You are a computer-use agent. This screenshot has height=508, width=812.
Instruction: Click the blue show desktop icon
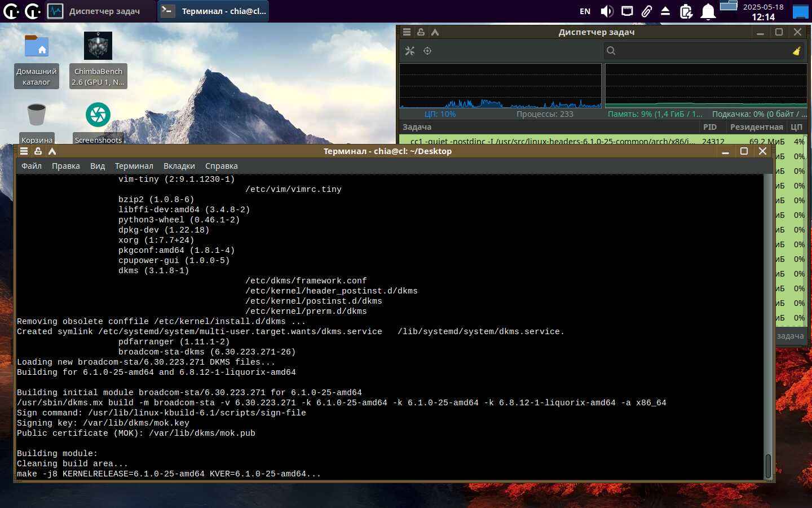pos(801,11)
